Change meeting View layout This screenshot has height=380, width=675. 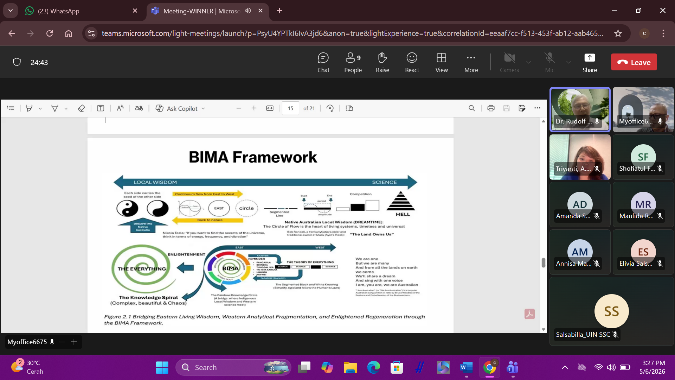pyautogui.click(x=441, y=62)
